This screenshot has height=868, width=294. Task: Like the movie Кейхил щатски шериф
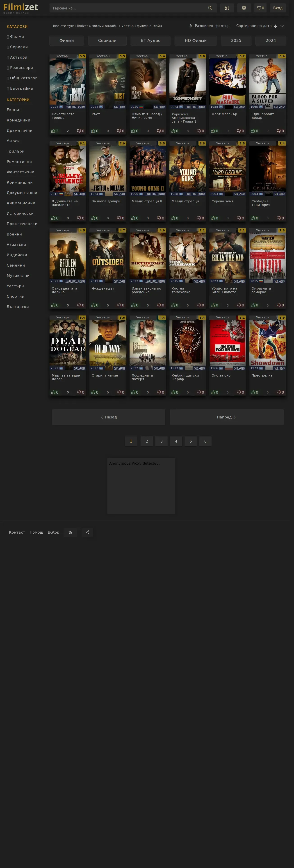click(x=175, y=393)
